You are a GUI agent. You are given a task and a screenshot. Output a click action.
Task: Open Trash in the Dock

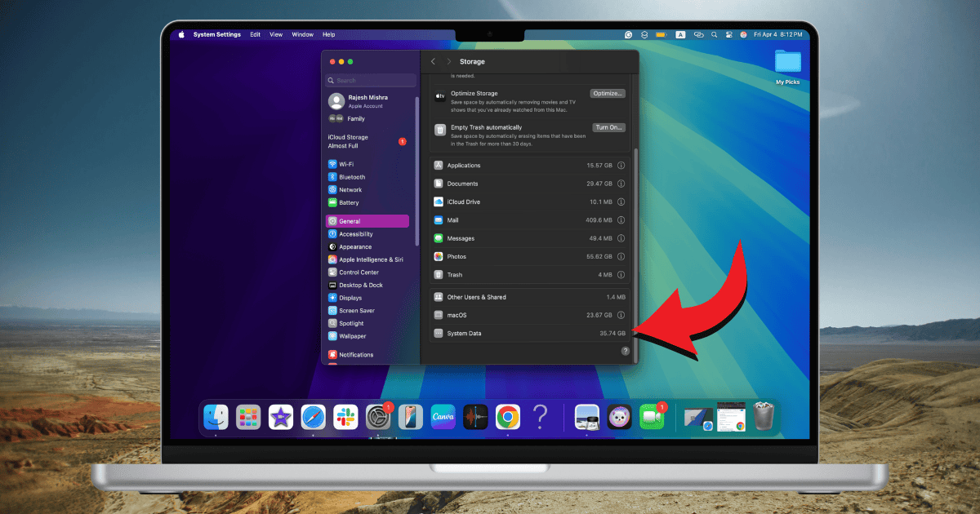click(x=764, y=417)
